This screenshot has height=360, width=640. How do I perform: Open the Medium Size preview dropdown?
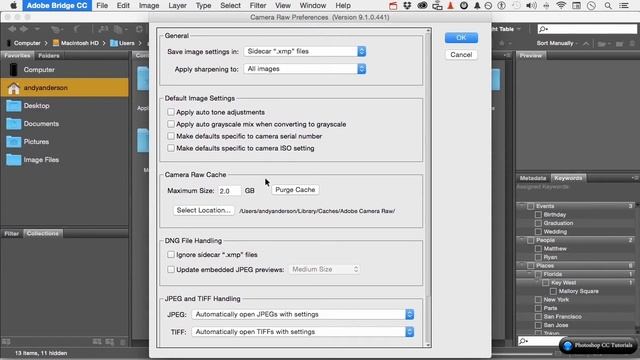click(x=324, y=269)
